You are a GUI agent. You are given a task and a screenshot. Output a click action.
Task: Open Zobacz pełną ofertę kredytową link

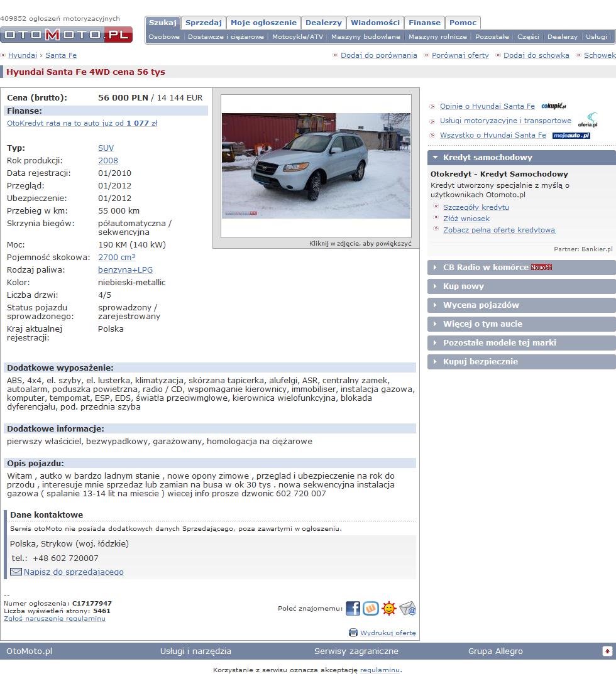[x=499, y=230]
